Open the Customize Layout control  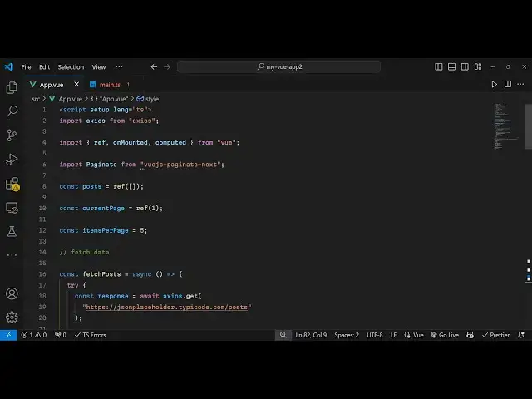(x=478, y=66)
